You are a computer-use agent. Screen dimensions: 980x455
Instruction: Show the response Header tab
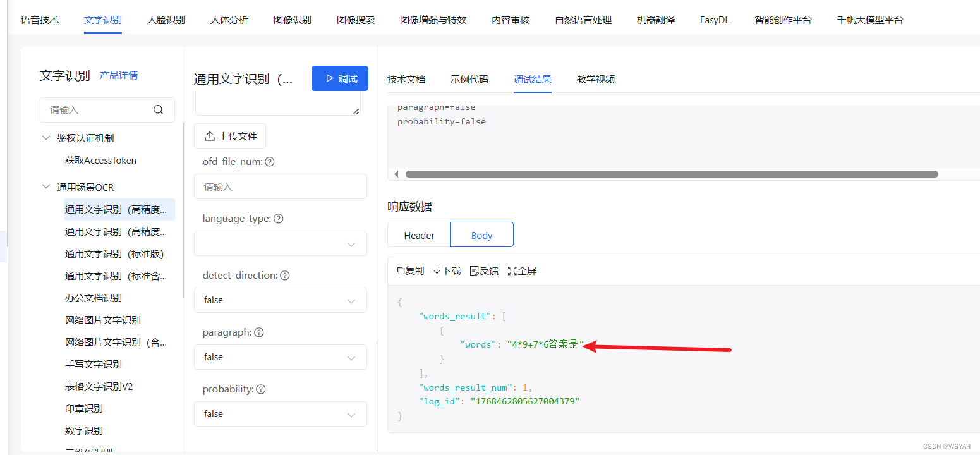click(x=419, y=235)
